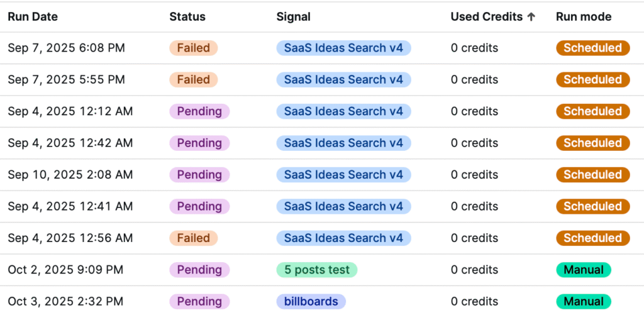Click the Run mode column header
The height and width of the screenshot is (315, 644).
click(x=584, y=17)
